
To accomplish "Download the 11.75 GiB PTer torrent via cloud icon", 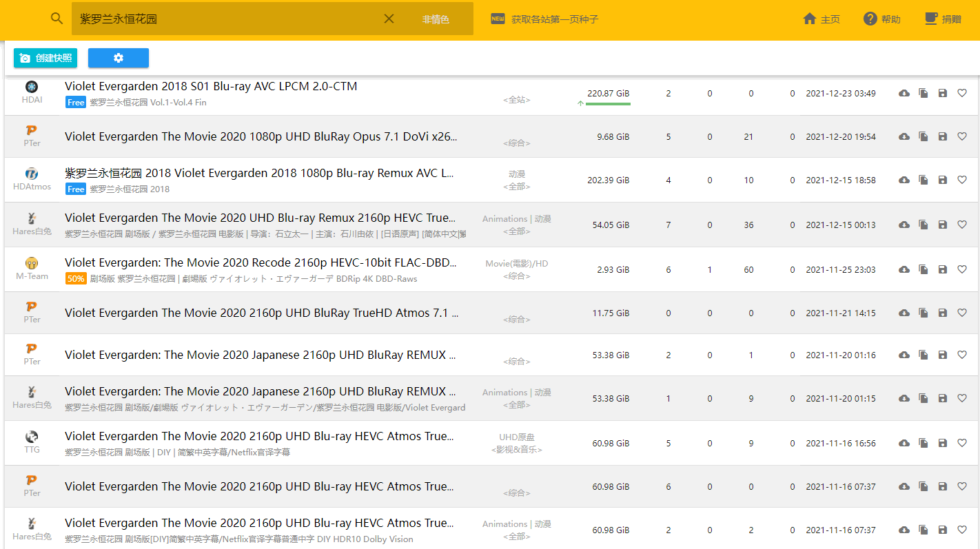I will pos(904,313).
